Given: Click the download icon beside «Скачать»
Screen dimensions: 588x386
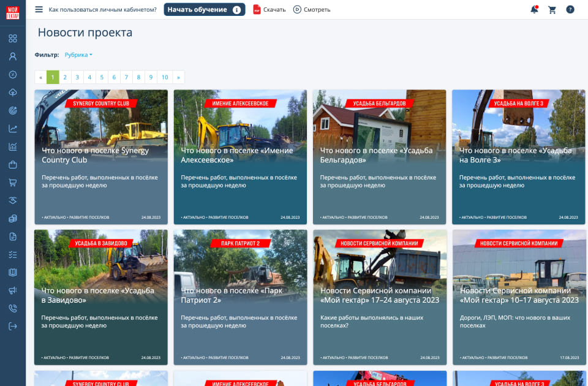Looking at the screenshot, I should point(258,9).
